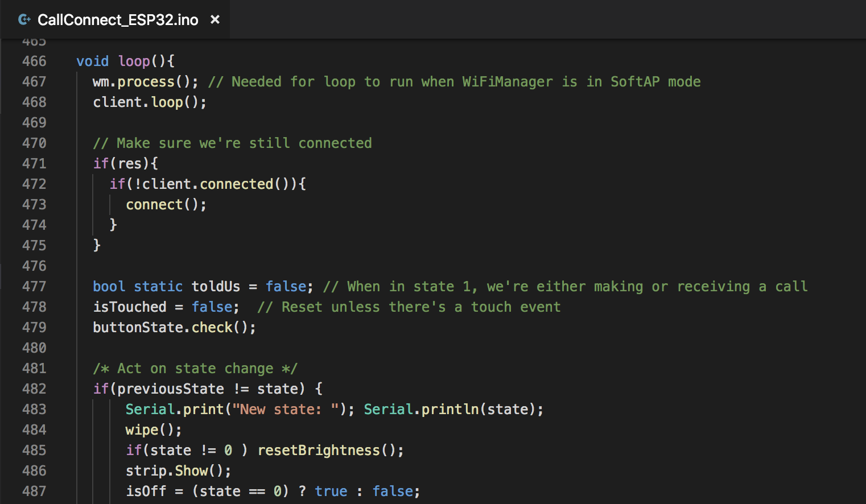Image resolution: width=866 pixels, height=504 pixels.
Task: Click 'Serial.println(state);' on line 483
Action: click(453, 410)
